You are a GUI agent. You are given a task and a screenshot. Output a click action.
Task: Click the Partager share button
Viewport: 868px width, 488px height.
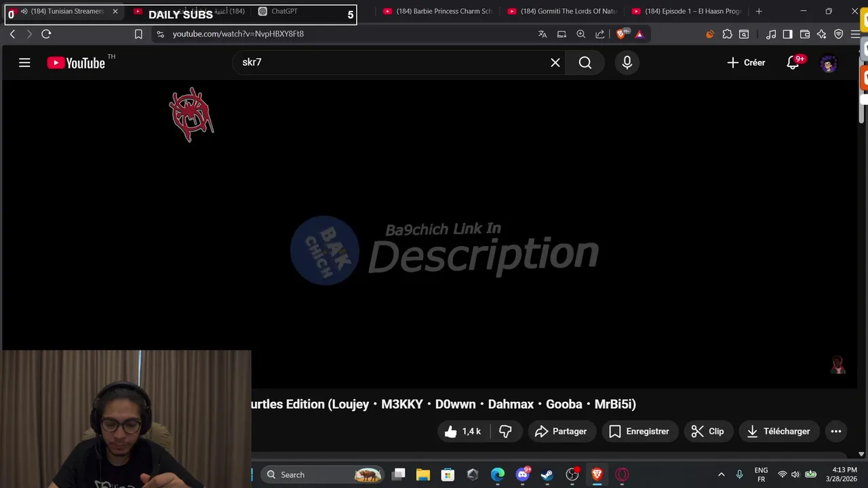(x=561, y=431)
